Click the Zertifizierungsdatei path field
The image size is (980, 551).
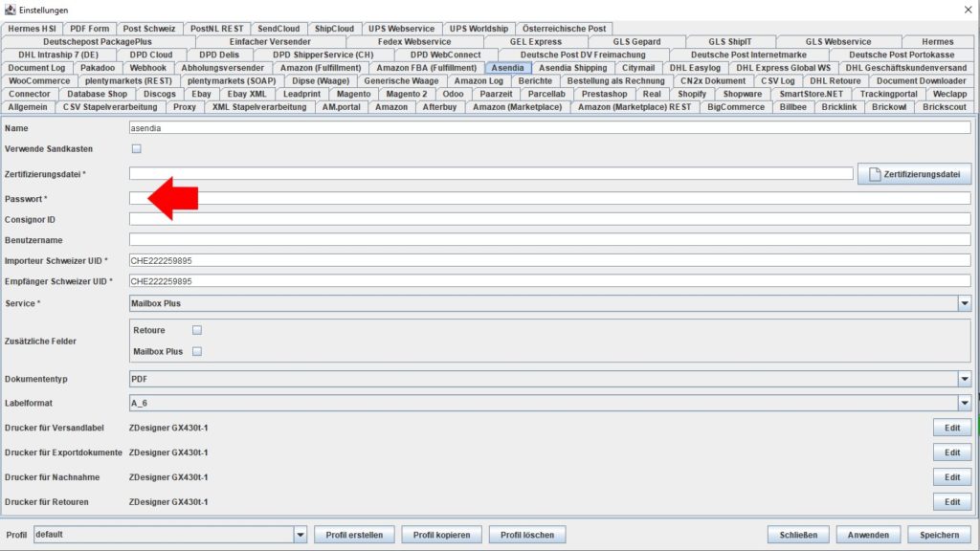pos(491,174)
